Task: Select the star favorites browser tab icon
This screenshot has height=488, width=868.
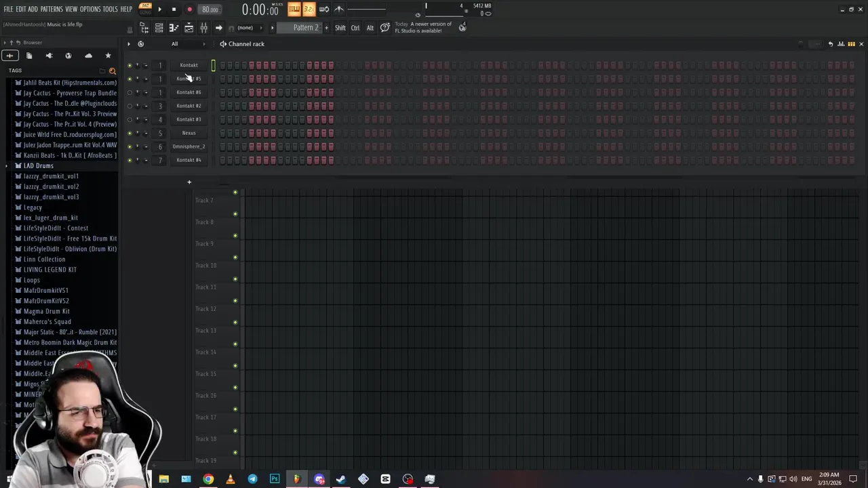Action: point(108,56)
